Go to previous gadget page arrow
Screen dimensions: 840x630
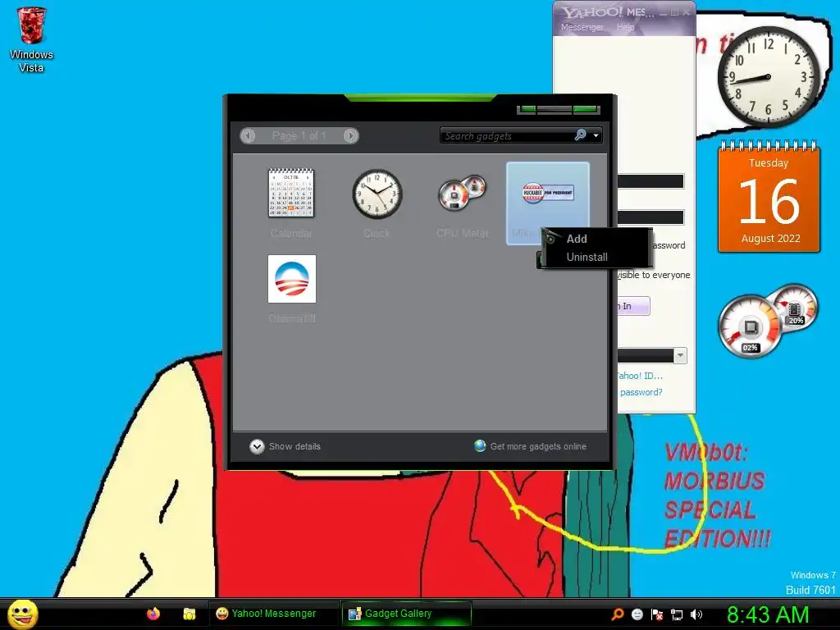[x=248, y=135]
